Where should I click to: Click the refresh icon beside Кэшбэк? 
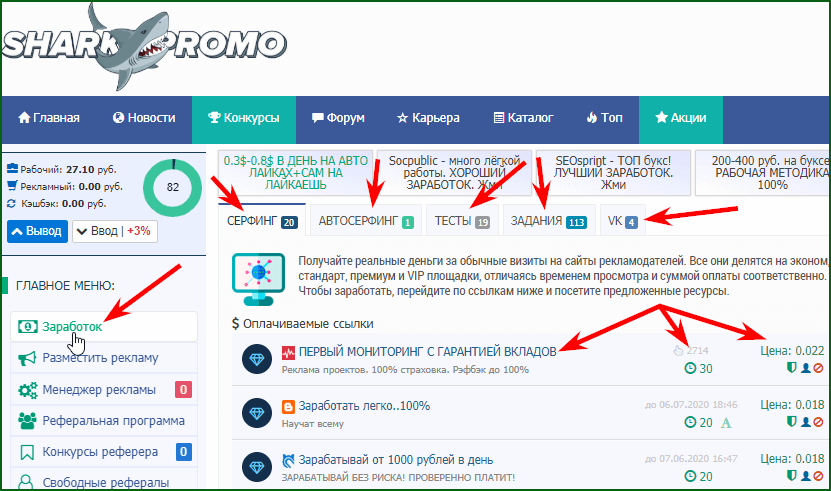pyautogui.click(x=12, y=203)
